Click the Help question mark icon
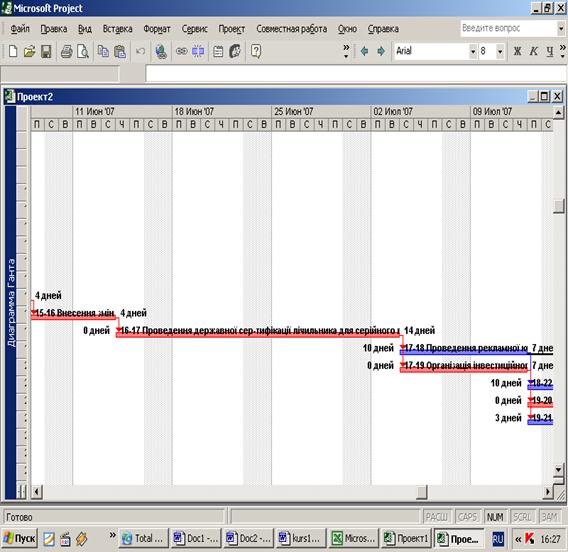The width and height of the screenshot is (568, 552). pyautogui.click(x=256, y=51)
